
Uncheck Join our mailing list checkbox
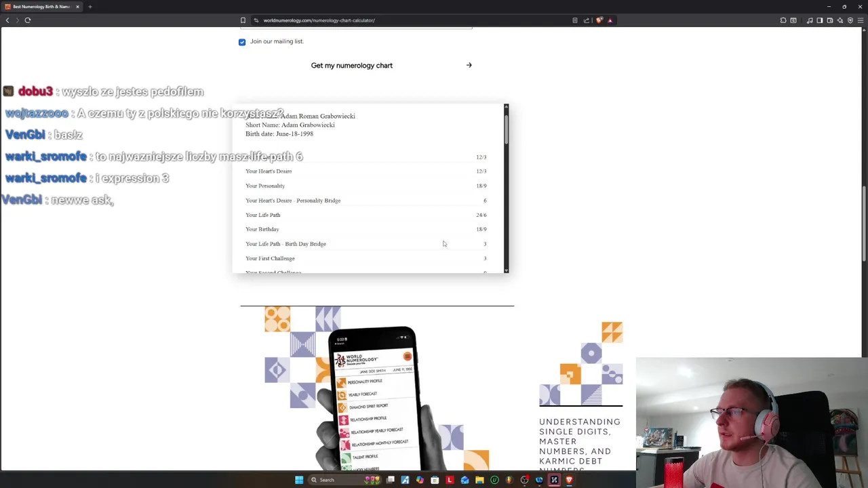(242, 42)
